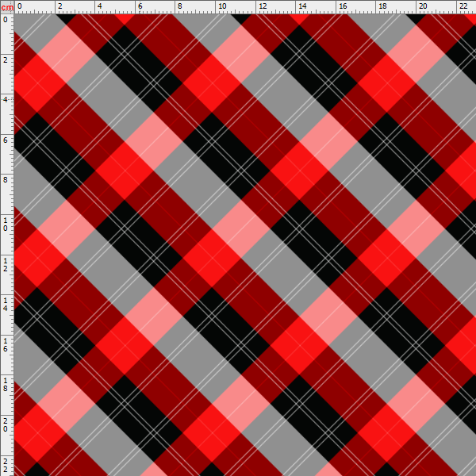Click the 10 mark on horizontal ruler
Image resolution: width=476 pixels, height=476 pixels.
tap(222, 6)
